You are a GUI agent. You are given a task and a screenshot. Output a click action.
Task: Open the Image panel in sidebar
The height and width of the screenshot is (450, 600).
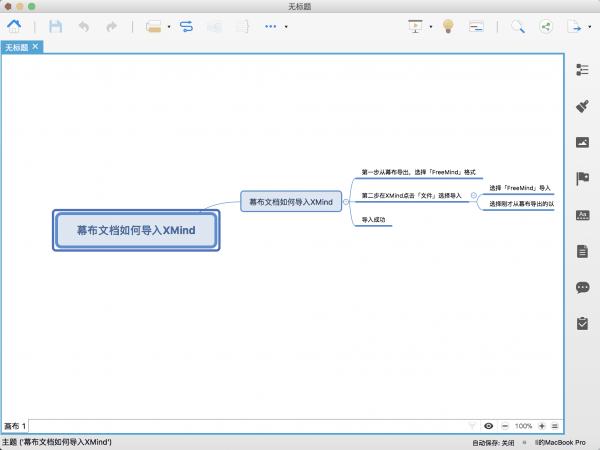coord(582,142)
